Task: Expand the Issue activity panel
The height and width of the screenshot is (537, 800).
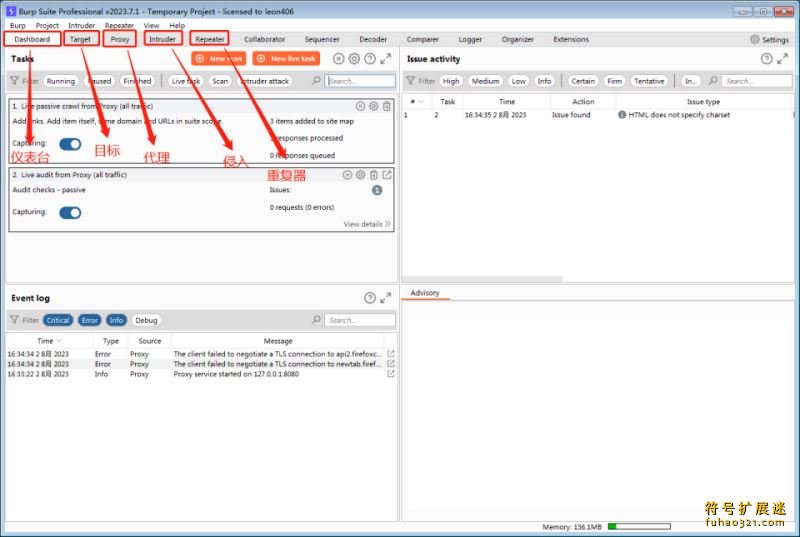Action: tap(783, 59)
